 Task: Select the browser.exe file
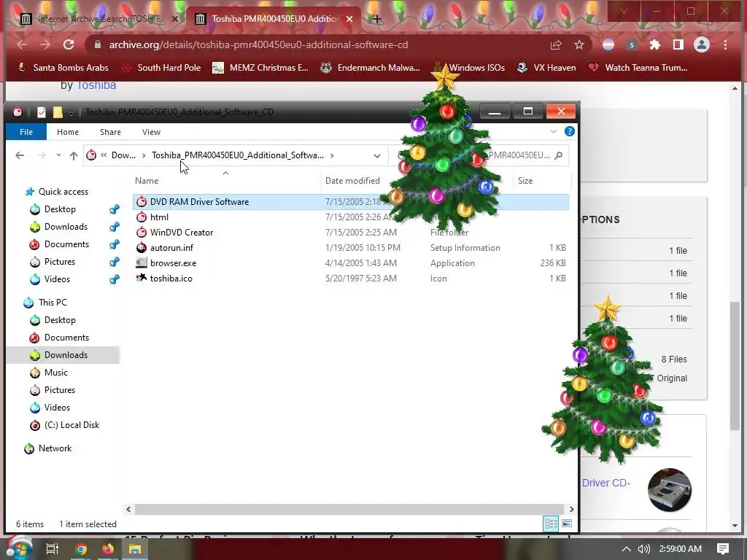(173, 262)
